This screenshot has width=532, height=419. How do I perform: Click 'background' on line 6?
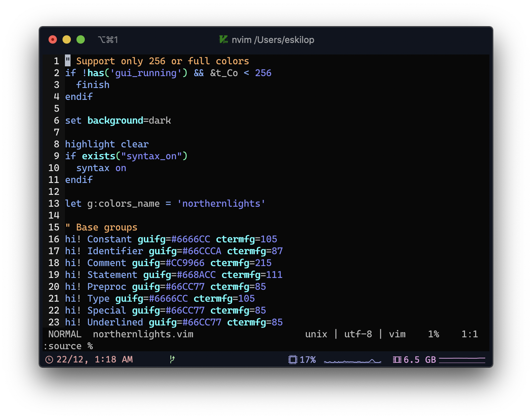point(115,120)
